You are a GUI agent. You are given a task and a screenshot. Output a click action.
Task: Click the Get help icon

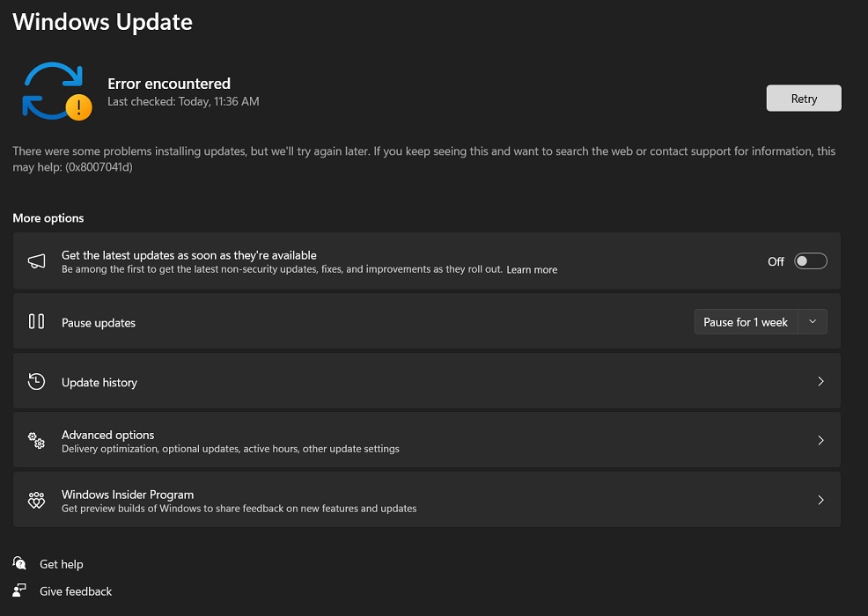[18, 564]
